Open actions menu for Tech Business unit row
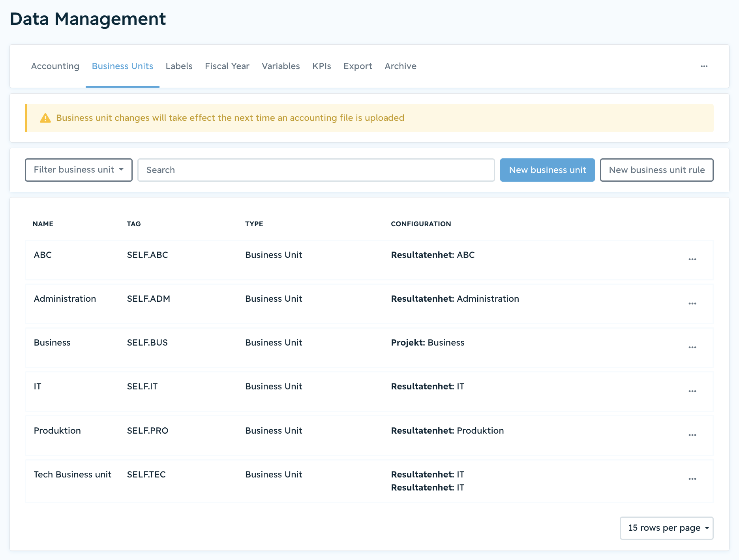This screenshot has width=739, height=560. [x=692, y=479]
